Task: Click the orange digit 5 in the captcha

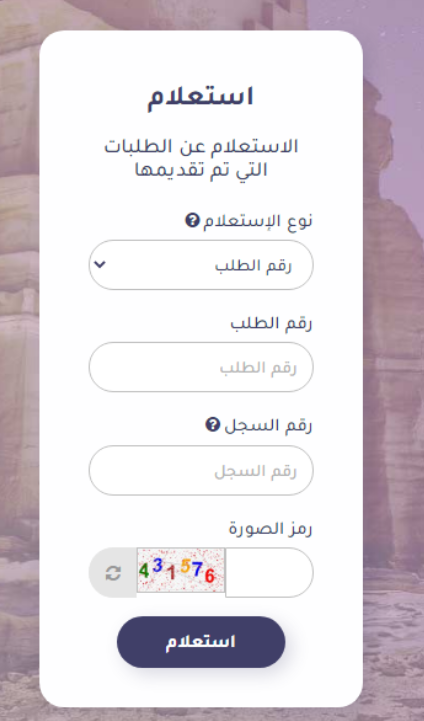Action: [x=185, y=566]
